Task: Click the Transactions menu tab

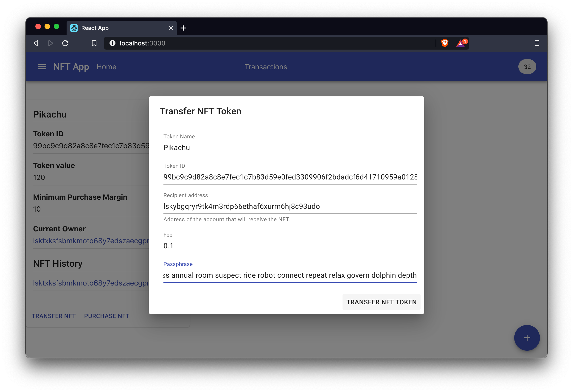Action: [266, 67]
